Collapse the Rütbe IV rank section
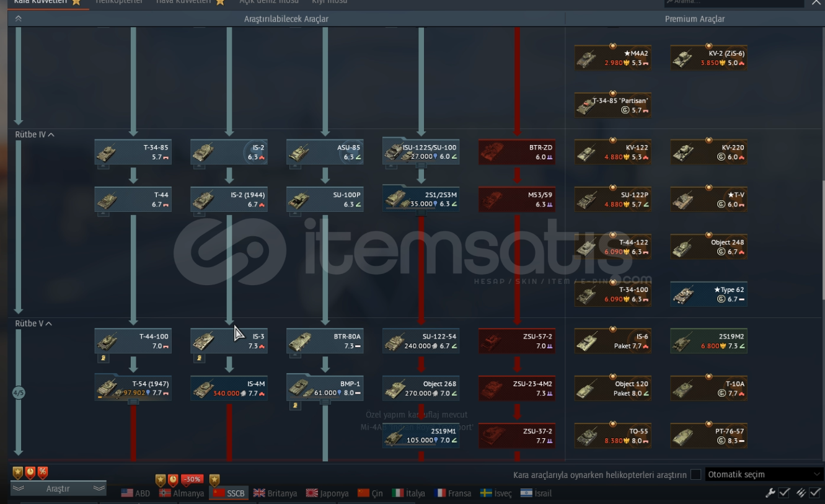This screenshot has height=504, width=825. tap(35, 135)
